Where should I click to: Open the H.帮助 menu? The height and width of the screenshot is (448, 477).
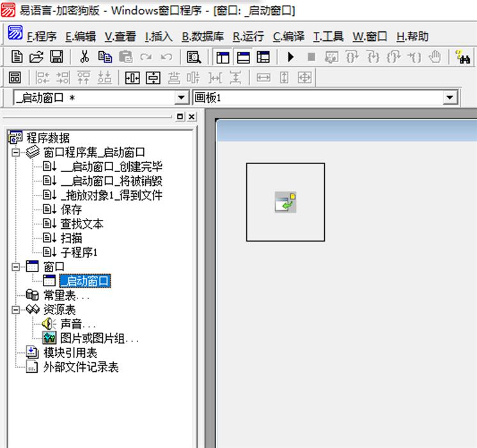point(412,36)
